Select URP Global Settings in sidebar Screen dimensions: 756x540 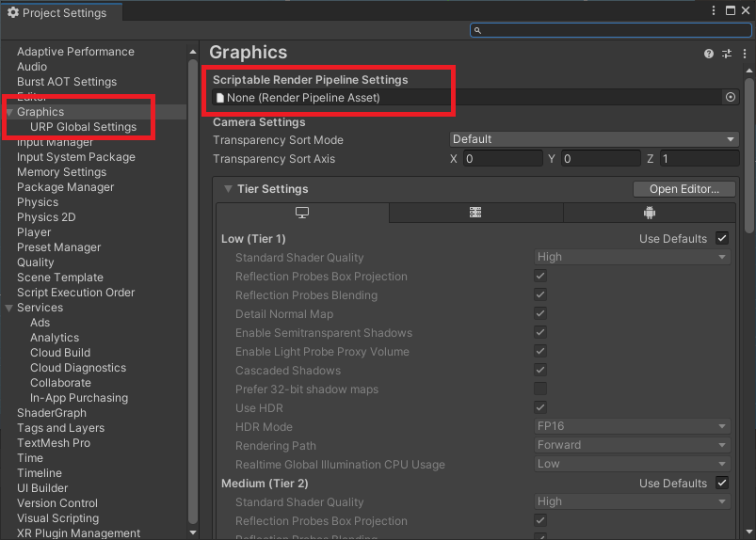pos(83,127)
